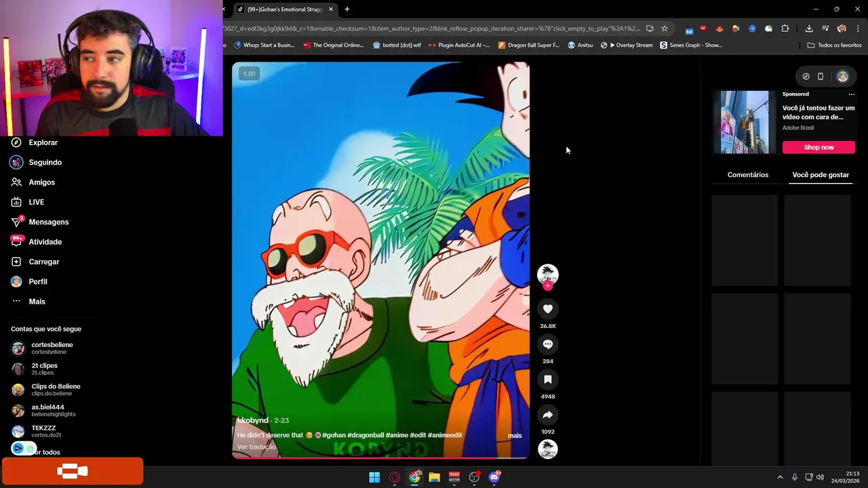Open the Explorar page in TikTok sidebar
868x488 pixels.
pyautogui.click(x=34, y=142)
